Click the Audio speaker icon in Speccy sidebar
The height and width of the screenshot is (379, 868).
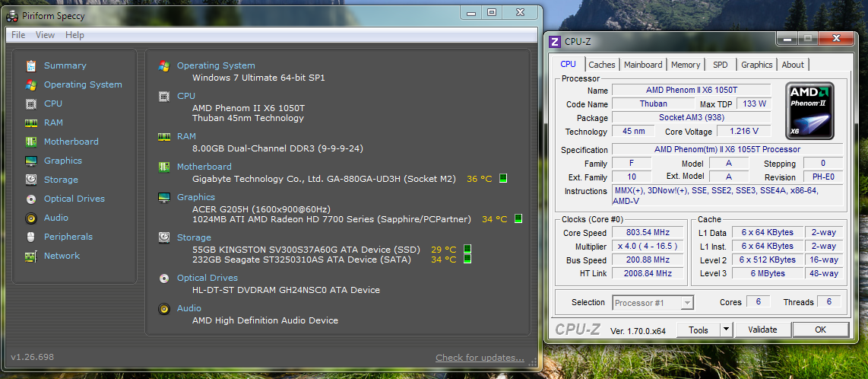[x=31, y=218]
